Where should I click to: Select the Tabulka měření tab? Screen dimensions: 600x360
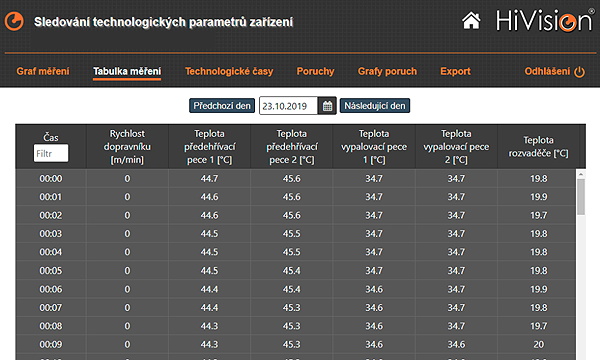point(127,71)
